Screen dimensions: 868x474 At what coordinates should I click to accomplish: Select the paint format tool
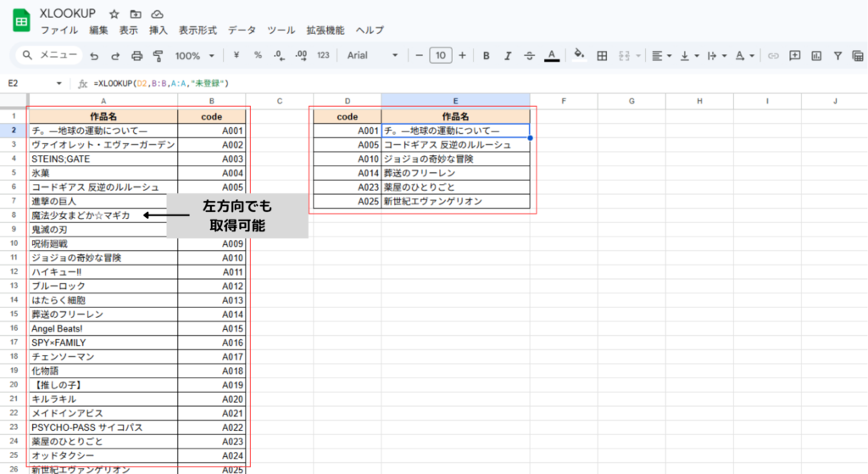click(158, 56)
